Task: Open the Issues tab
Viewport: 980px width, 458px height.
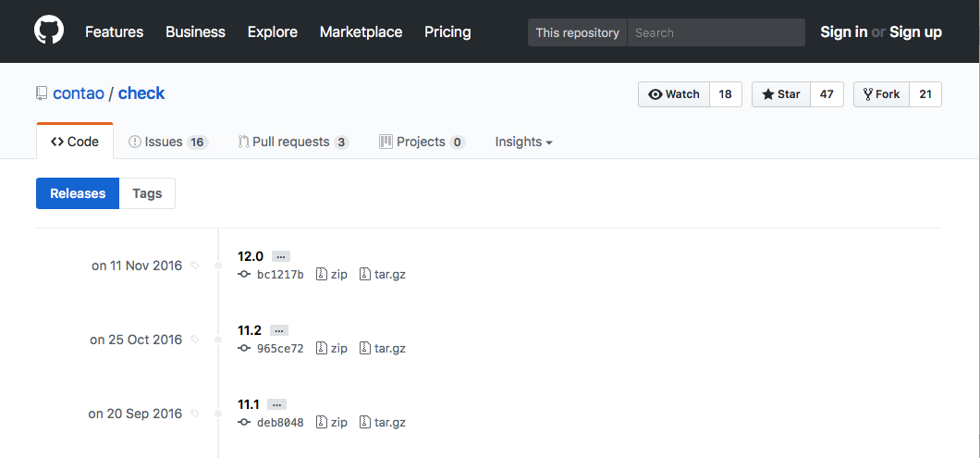Action: [168, 142]
